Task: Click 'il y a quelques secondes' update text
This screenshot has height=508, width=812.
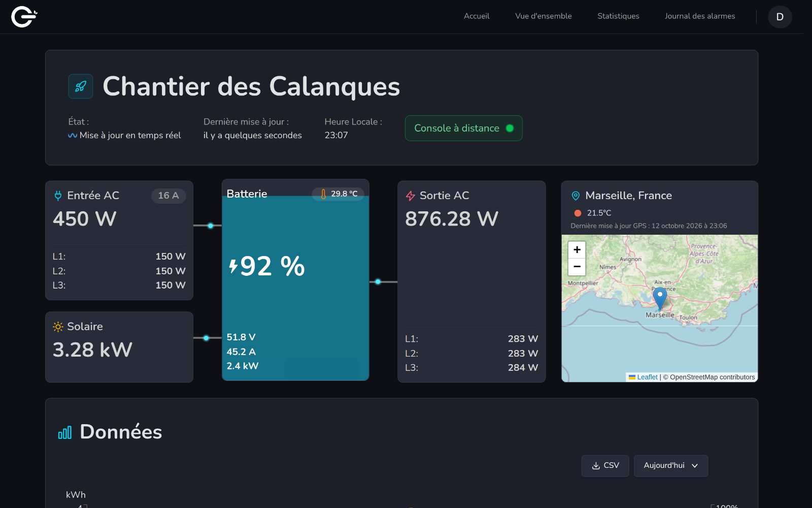Action: coord(253,135)
